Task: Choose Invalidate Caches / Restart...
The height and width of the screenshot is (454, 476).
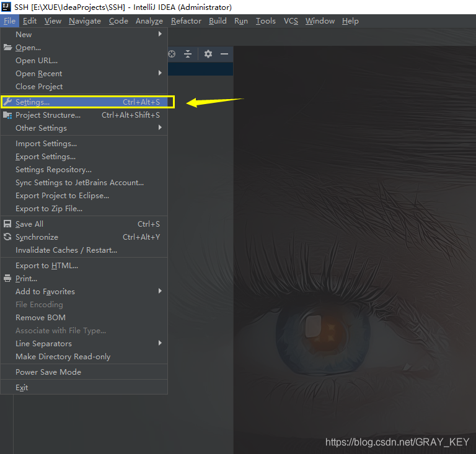Action: tap(84, 250)
